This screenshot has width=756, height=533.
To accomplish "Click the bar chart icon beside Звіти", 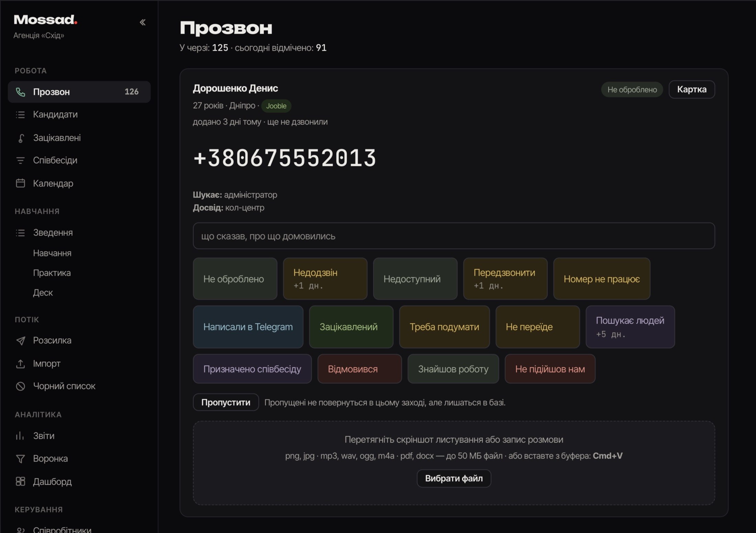I will coord(21,436).
